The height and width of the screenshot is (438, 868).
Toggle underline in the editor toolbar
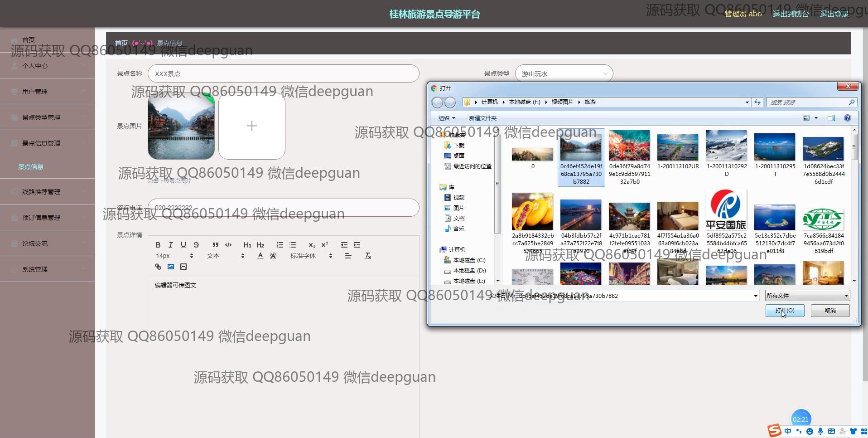(x=183, y=245)
